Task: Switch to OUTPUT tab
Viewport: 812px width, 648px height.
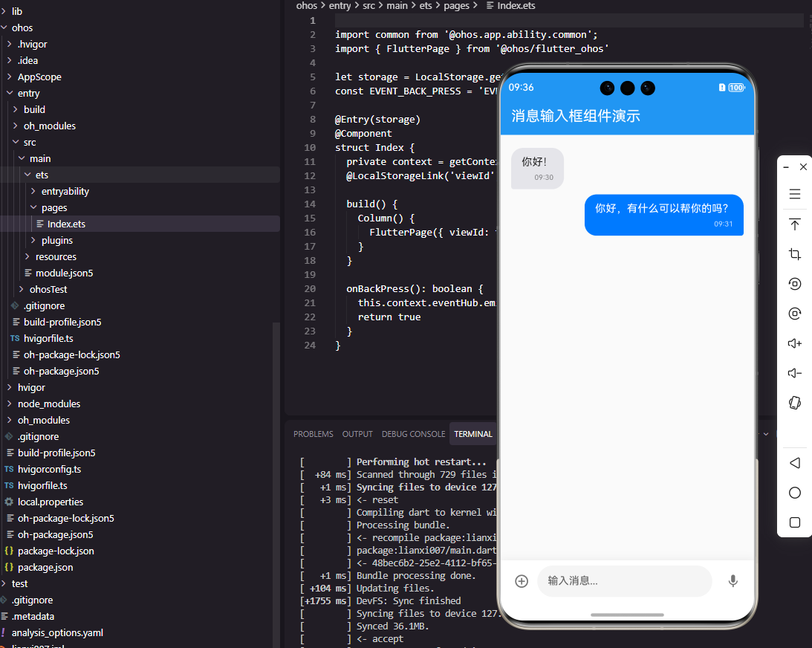Action: click(357, 434)
